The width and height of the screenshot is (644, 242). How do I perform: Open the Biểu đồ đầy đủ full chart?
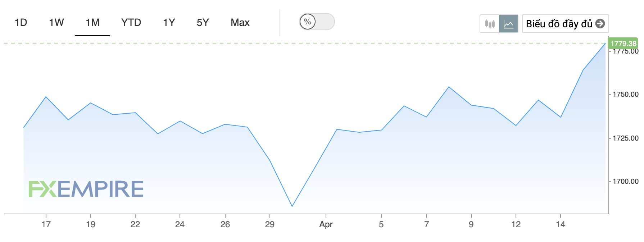click(x=565, y=24)
